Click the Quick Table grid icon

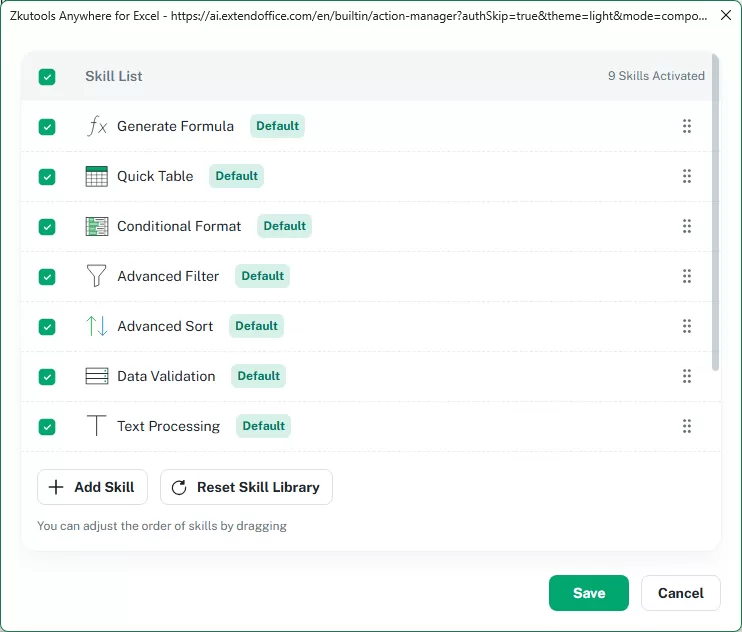tap(97, 176)
